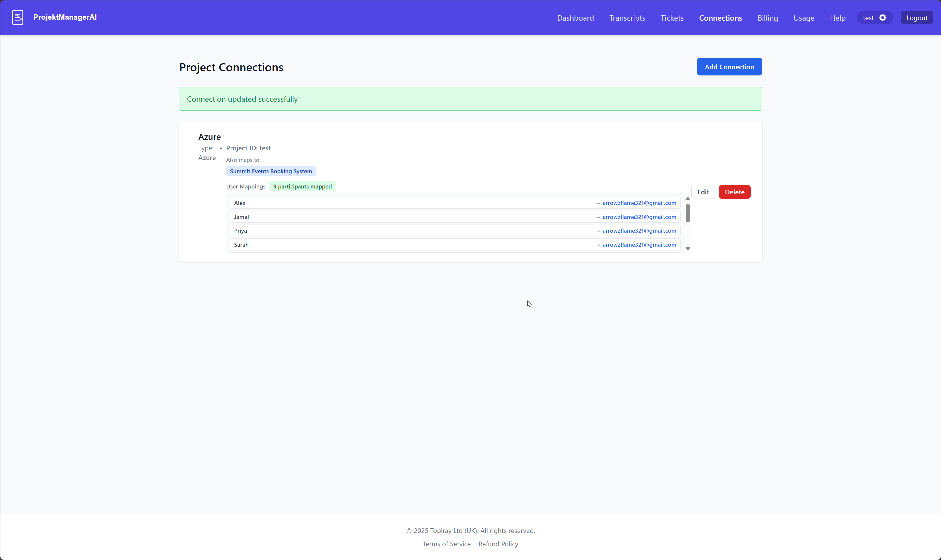Click Alex's mapped email address
Screen dimensions: 941x560
pyautogui.click(x=639, y=203)
